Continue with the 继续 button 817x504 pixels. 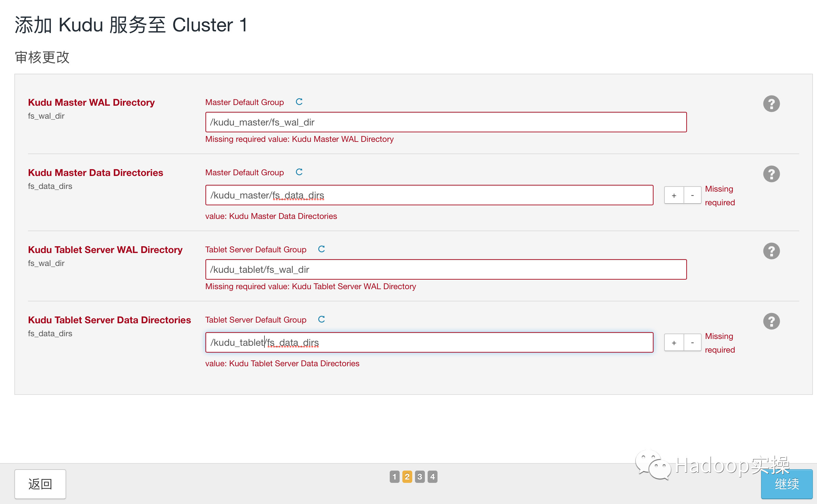point(787,484)
